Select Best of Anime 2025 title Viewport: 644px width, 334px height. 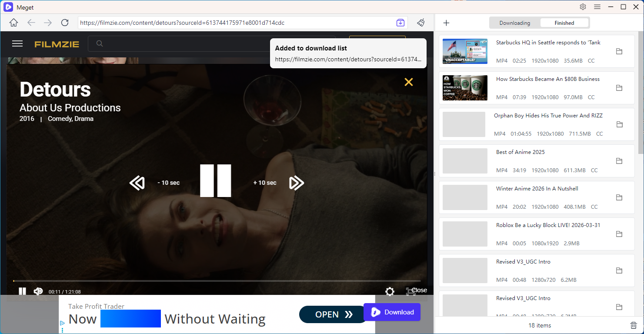tap(521, 152)
